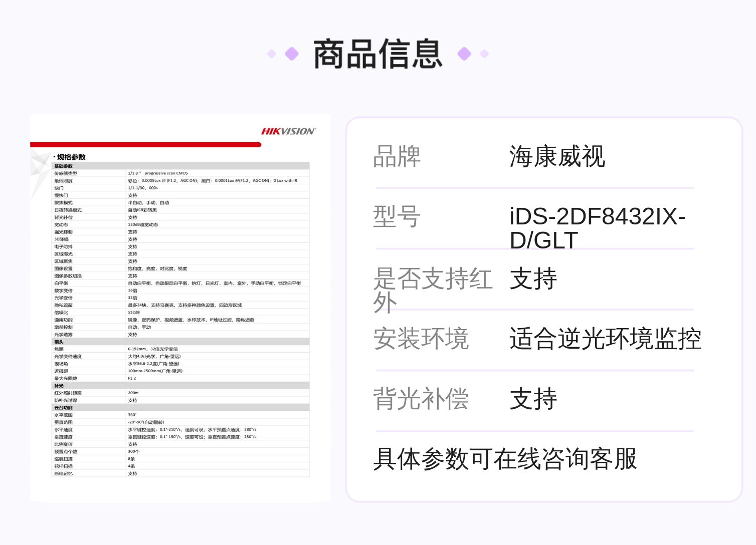Click the '数字变倍' row label

(x=64, y=291)
